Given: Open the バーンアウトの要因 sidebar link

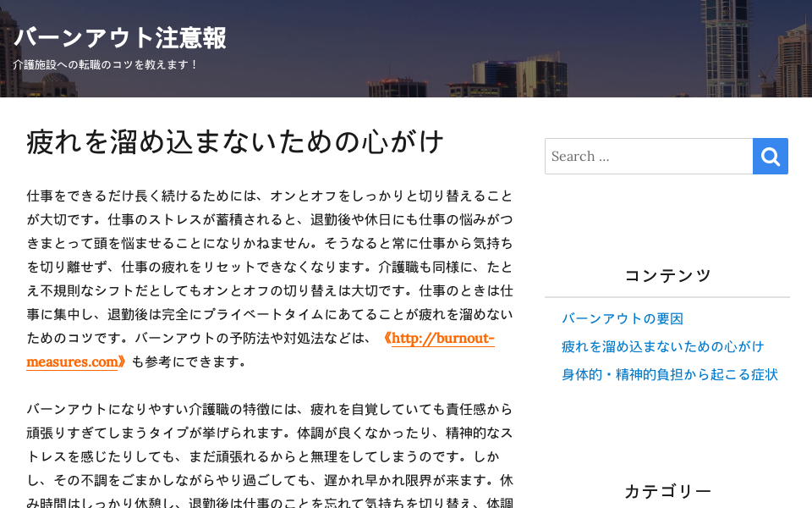Looking at the screenshot, I should click(x=622, y=319).
